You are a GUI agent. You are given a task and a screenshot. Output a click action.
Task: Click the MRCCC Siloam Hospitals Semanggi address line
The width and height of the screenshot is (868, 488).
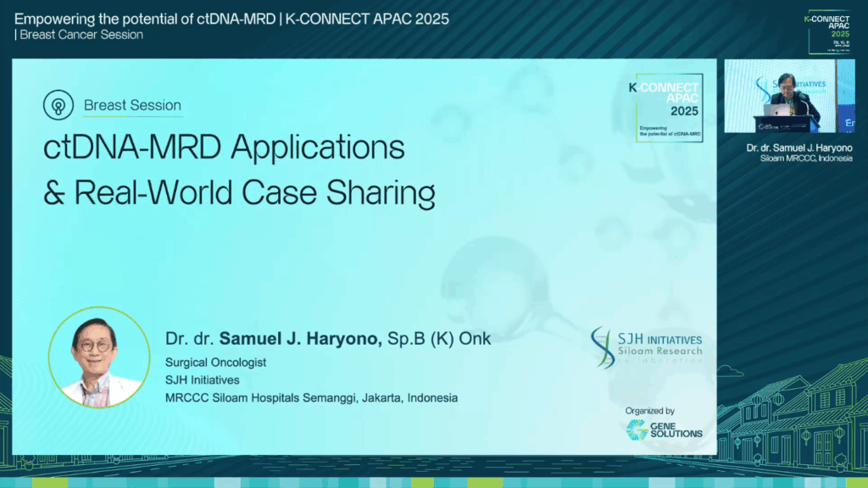(310, 397)
